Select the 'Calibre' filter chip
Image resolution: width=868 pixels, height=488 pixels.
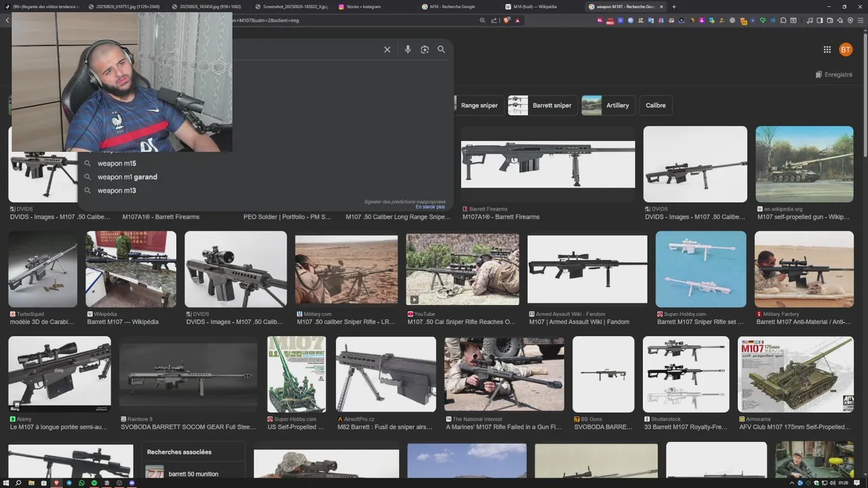pyautogui.click(x=656, y=105)
